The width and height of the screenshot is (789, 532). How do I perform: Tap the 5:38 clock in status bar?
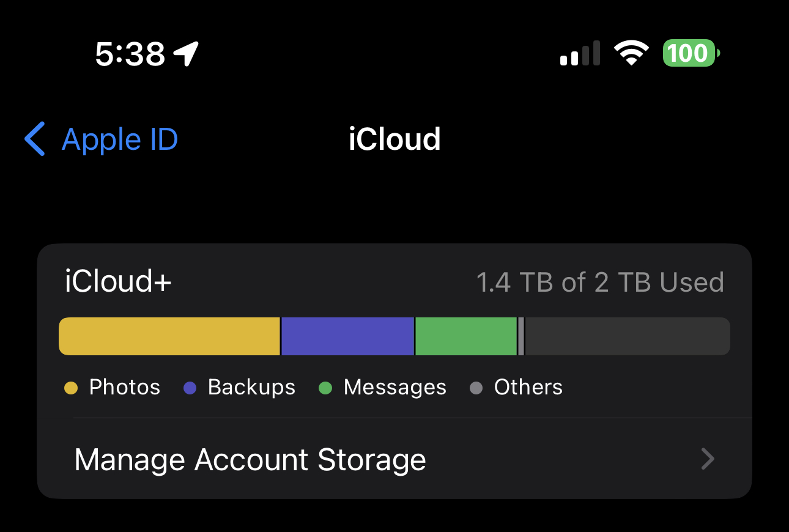pyautogui.click(x=130, y=54)
